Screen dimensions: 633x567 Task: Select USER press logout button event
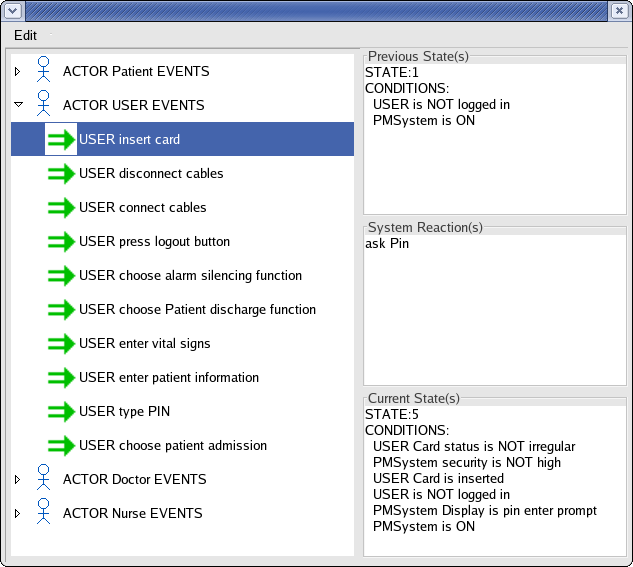coord(154,242)
